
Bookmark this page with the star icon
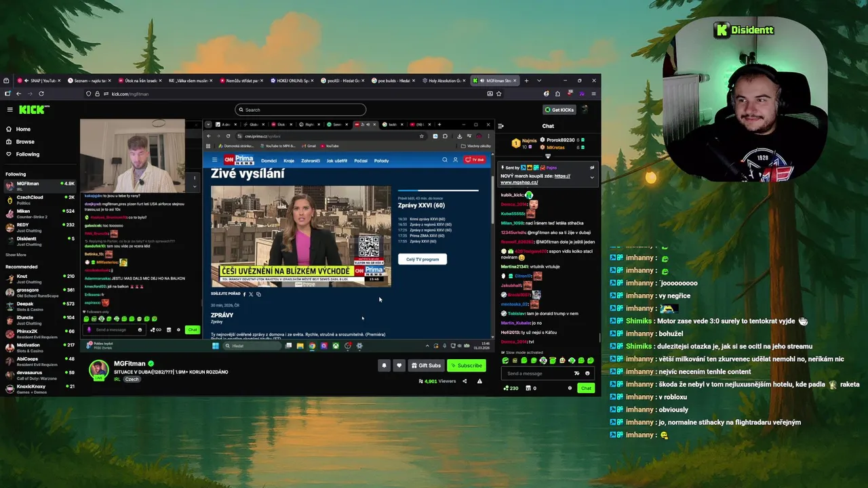[499, 94]
